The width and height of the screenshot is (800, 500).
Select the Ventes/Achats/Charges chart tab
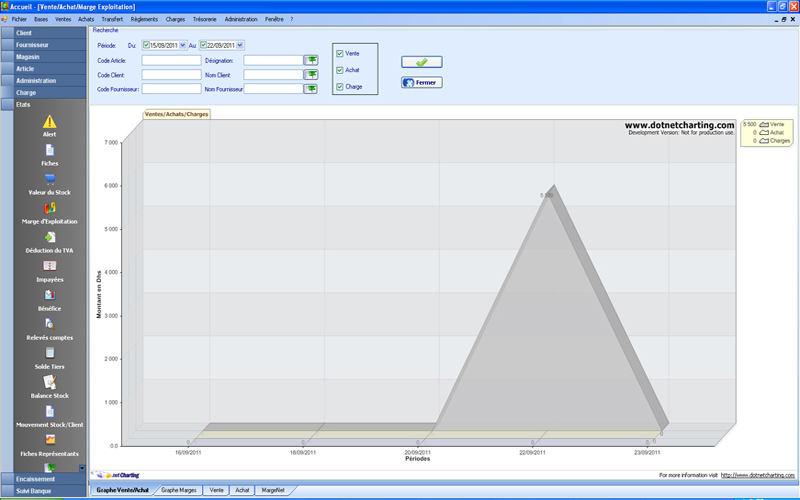click(x=177, y=114)
